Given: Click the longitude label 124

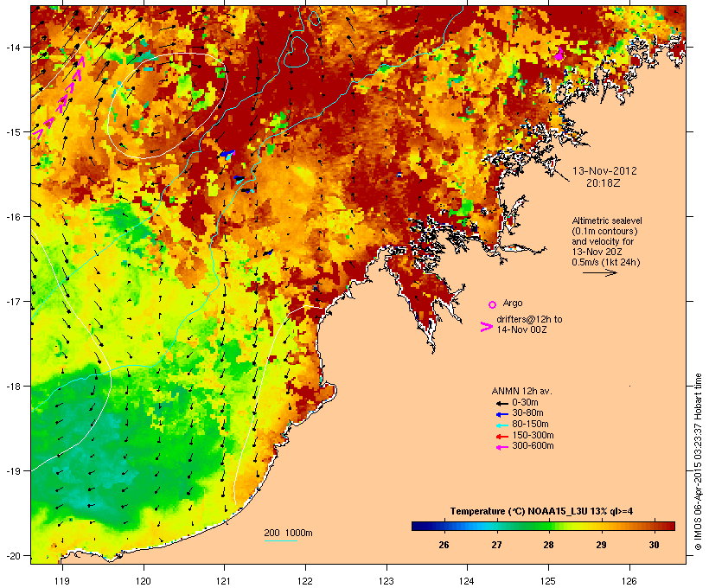Looking at the screenshot, I should (x=467, y=581).
